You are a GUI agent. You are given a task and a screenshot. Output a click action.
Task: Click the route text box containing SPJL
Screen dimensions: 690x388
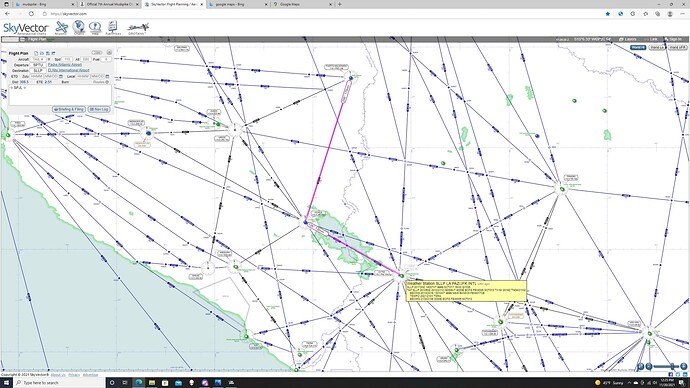click(x=60, y=95)
